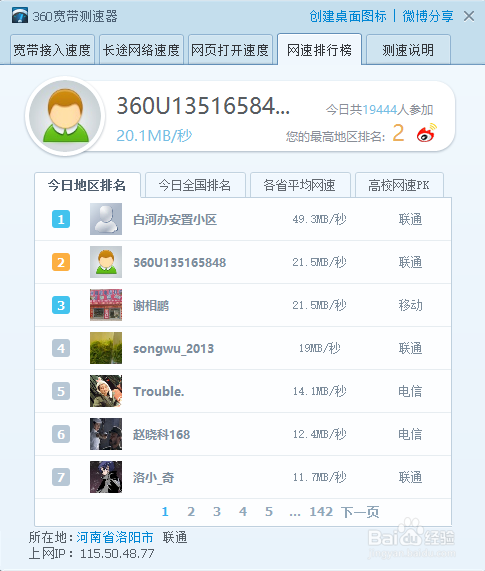485x571 pixels.
Task: Click speed value 11.7MB/秒
Action: point(319,477)
